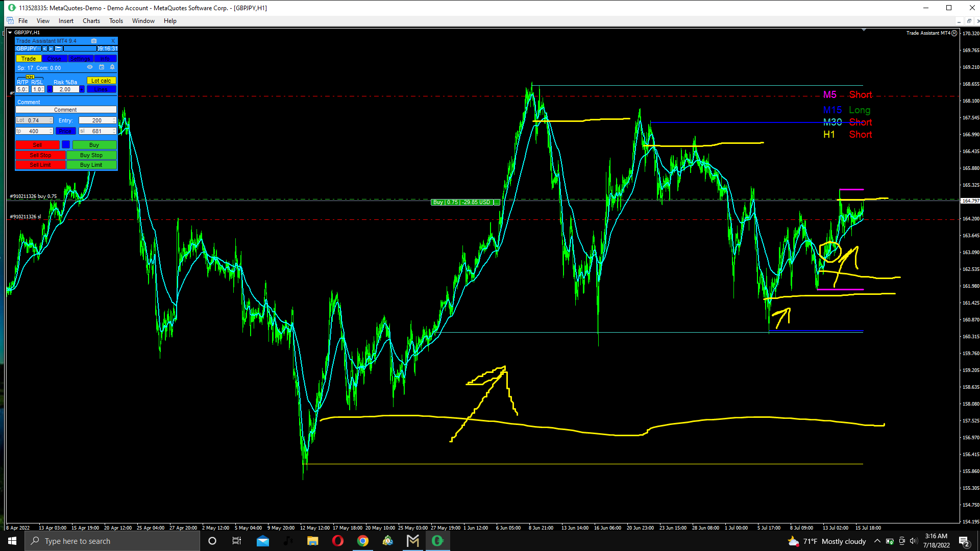The width and height of the screenshot is (980, 551).
Task: Click the eye visibility icon in Trade Assistant
Action: 90,67
